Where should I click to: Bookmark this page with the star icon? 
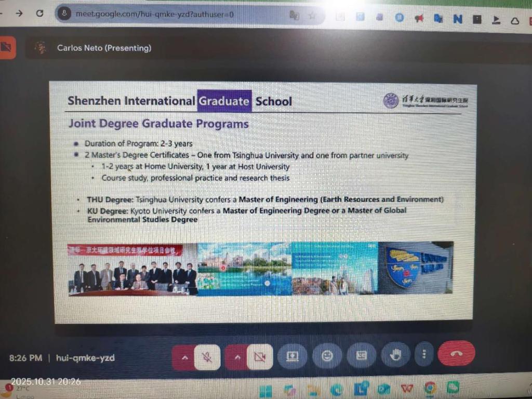312,15
